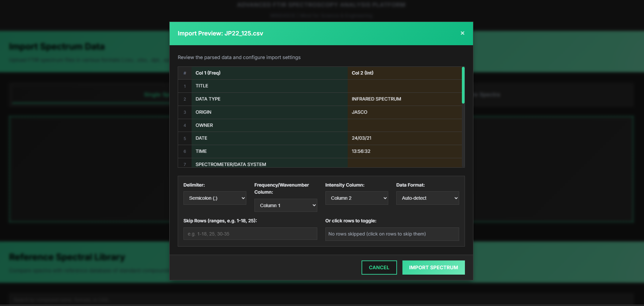
Task: Change Data Format from Auto-detect
Action: [x=427, y=198]
